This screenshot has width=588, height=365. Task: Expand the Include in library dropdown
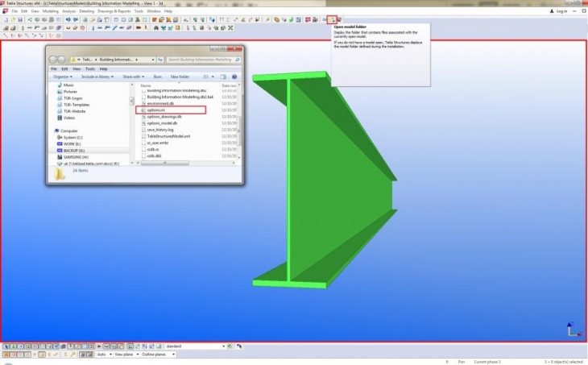pos(97,77)
